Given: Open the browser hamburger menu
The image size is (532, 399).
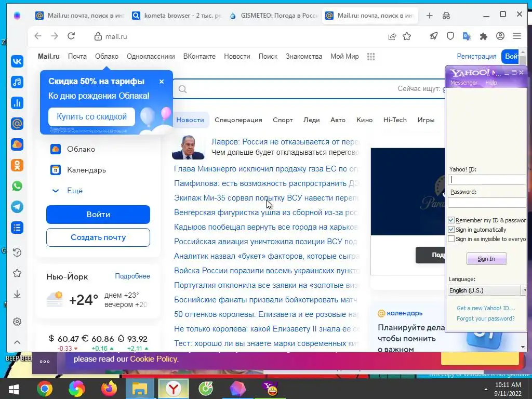Looking at the screenshot, I should click(517, 36).
